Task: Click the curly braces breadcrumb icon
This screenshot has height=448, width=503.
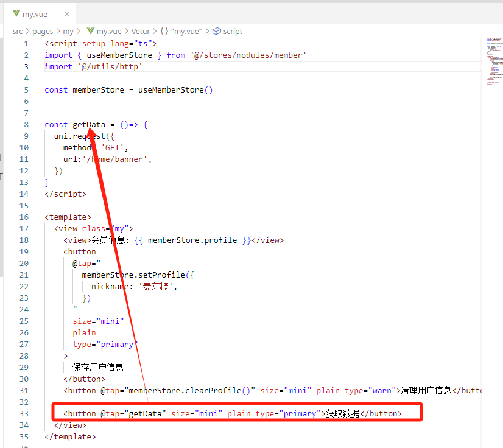Action: pyautogui.click(x=164, y=31)
